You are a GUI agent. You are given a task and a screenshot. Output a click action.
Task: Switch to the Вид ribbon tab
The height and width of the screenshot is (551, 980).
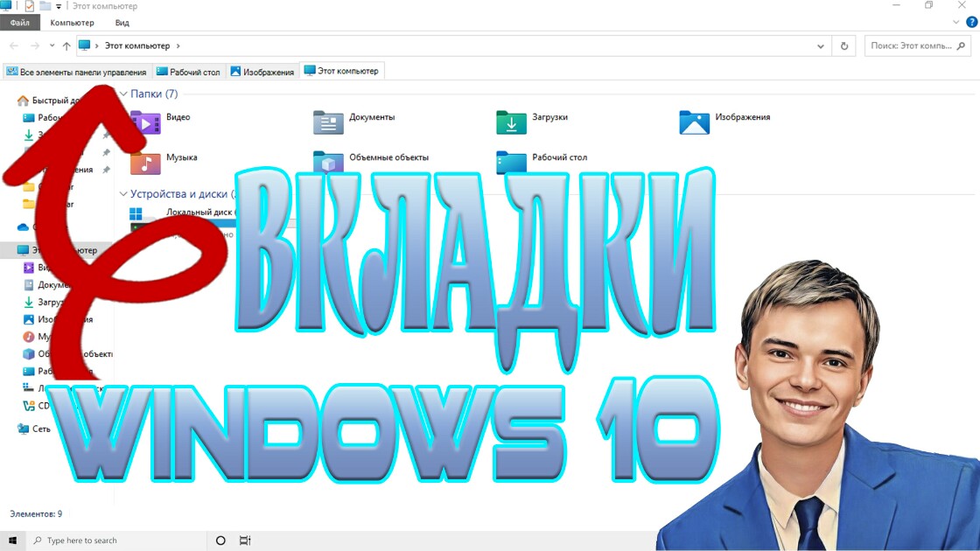pos(122,23)
